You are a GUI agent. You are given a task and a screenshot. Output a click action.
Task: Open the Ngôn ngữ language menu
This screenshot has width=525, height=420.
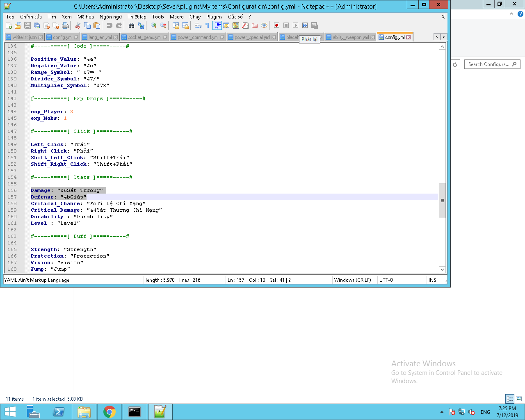coord(111,17)
